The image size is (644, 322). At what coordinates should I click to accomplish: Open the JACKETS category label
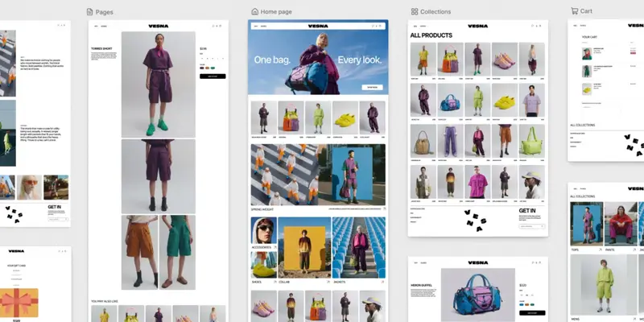(339, 283)
